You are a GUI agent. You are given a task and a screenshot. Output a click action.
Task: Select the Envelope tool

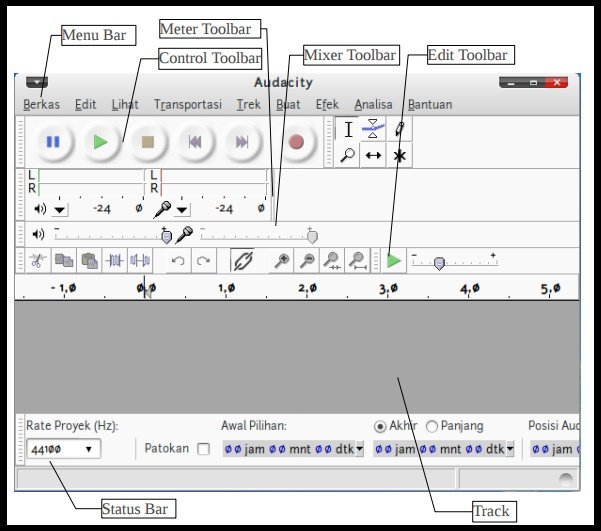(x=373, y=129)
